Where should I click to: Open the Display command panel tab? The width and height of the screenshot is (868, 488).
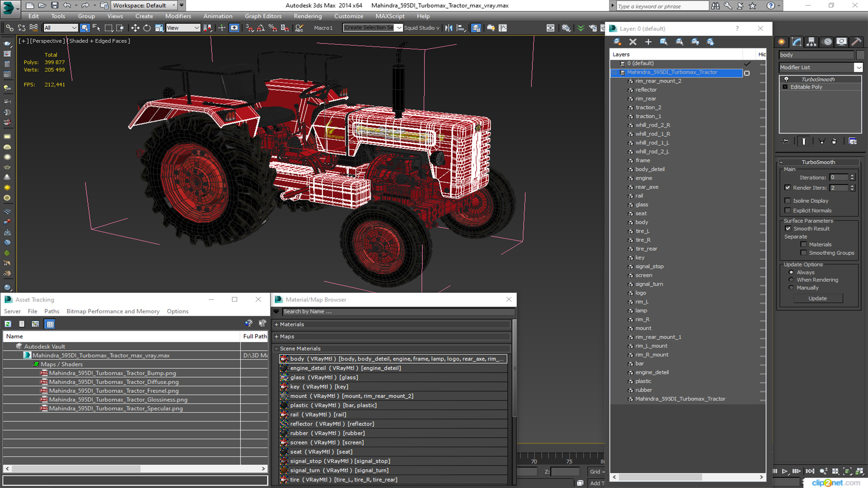tap(841, 42)
